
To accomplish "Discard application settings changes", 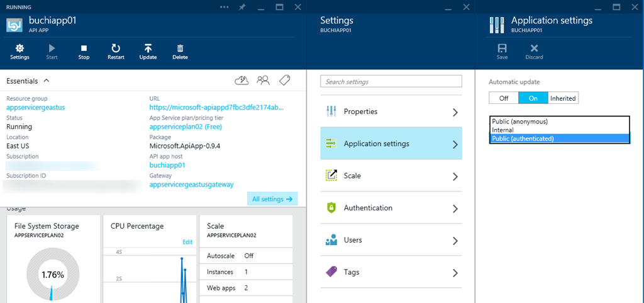I will [534, 51].
